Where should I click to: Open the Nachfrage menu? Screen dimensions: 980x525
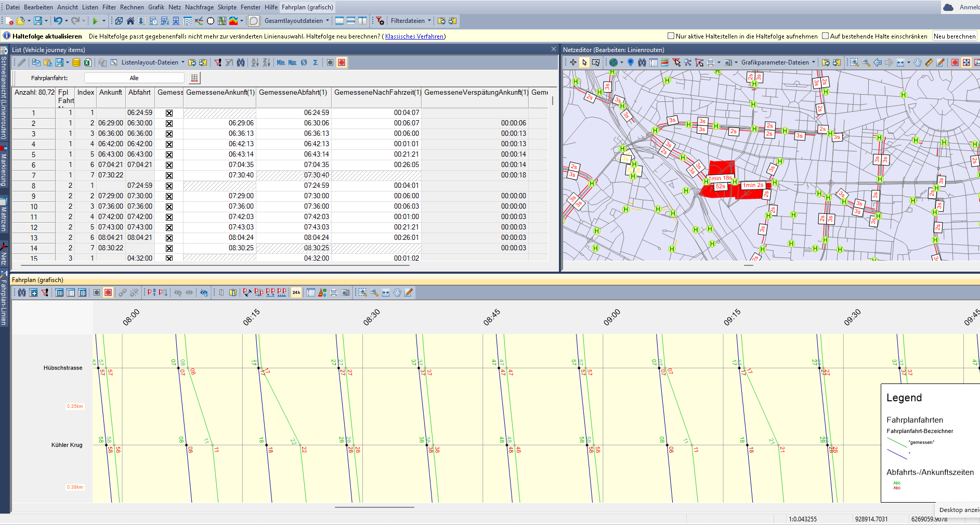tap(199, 7)
